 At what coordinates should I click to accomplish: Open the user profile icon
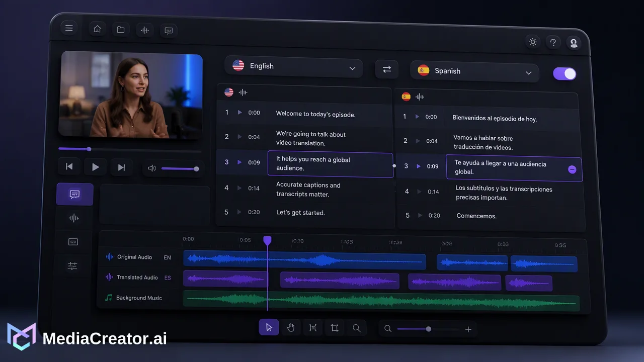coord(573,43)
